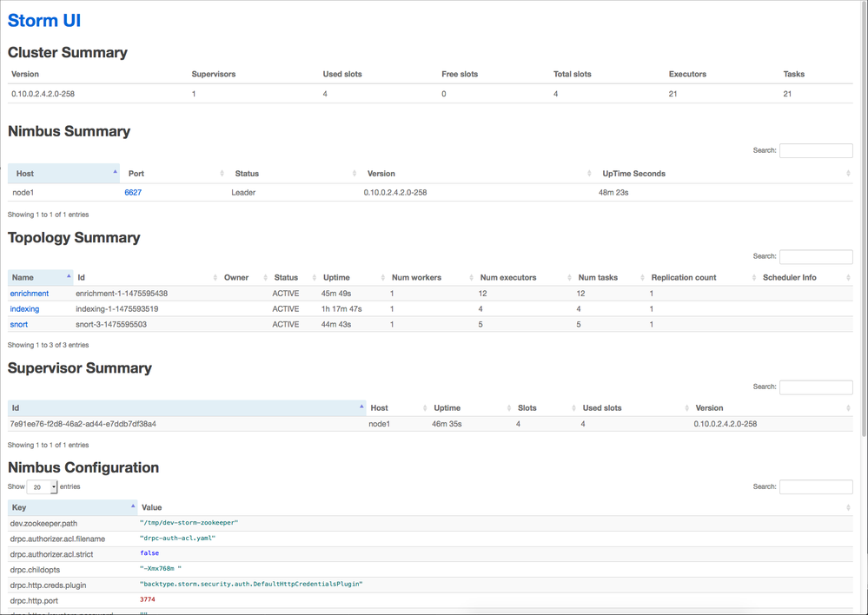The width and height of the screenshot is (868, 615).
Task: View the snort topology
Action: point(19,324)
